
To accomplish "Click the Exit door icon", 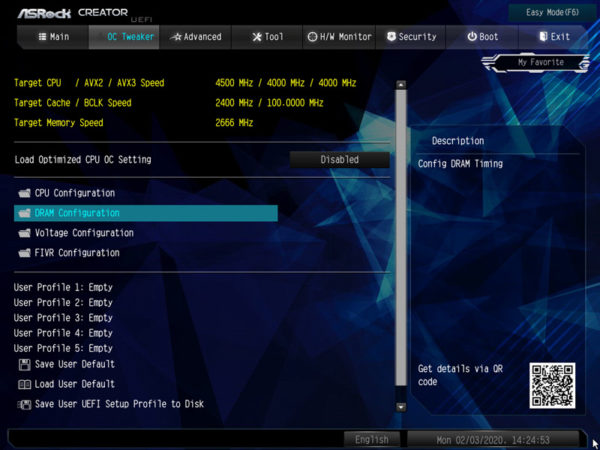I will [x=543, y=36].
